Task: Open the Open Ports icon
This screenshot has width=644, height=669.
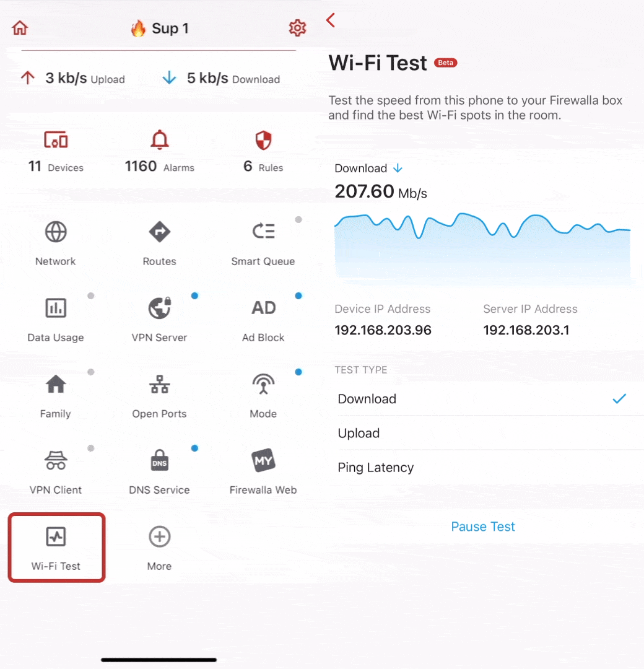Action: pyautogui.click(x=160, y=385)
